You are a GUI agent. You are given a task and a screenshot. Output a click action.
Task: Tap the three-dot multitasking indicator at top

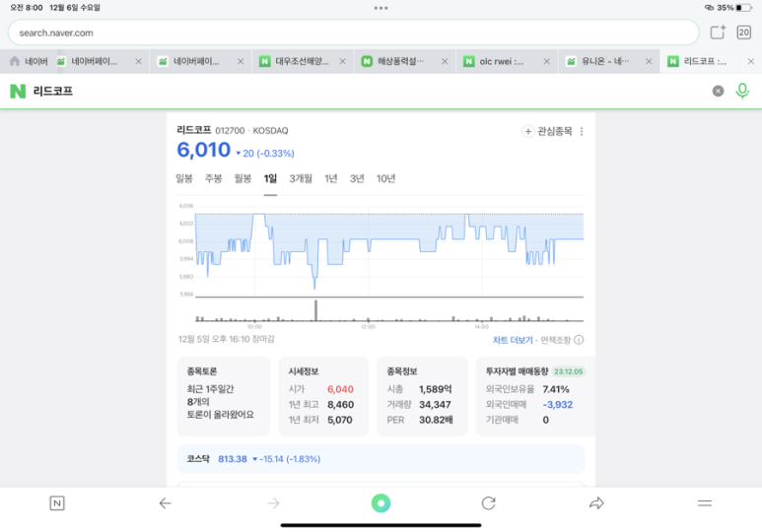tap(381, 8)
